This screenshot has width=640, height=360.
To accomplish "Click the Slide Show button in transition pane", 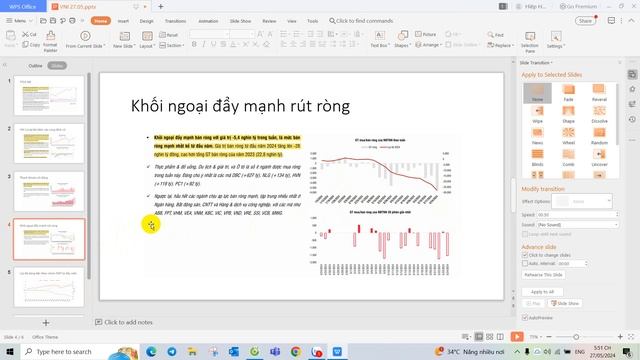I will pyautogui.click(x=565, y=303).
